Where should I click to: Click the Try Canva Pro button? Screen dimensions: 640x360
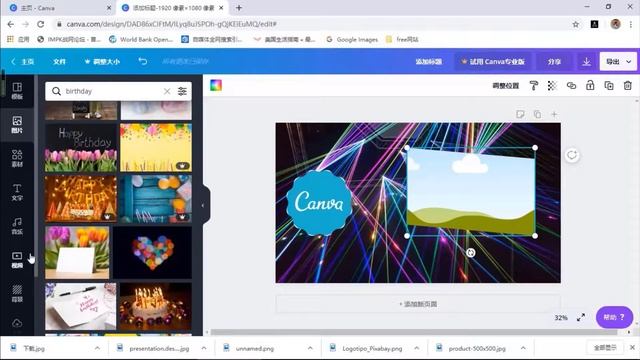pyautogui.click(x=493, y=62)
